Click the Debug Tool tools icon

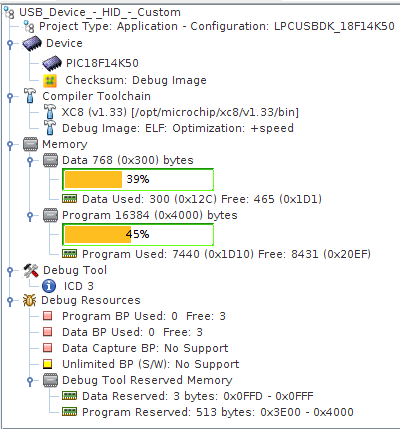coord(31,270)
